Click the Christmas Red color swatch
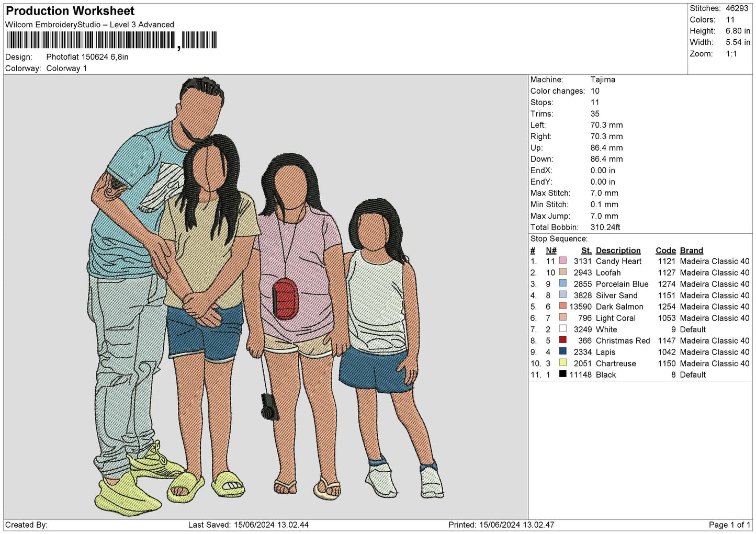The height and width of the screenshot is (534, 756). [x=563, y=340]
